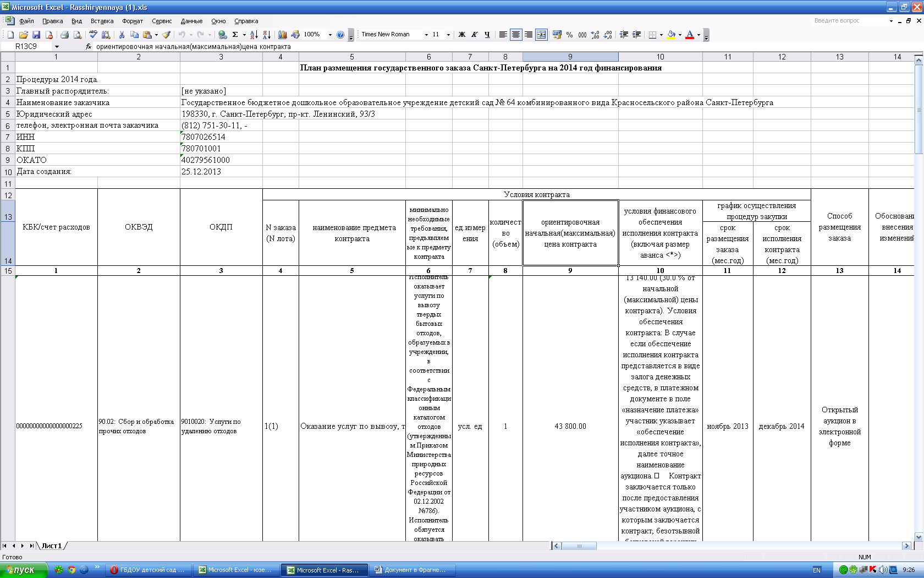Expand the Paste options arrow
This screenshot has height=578, width=924.
tap(156, 35)
